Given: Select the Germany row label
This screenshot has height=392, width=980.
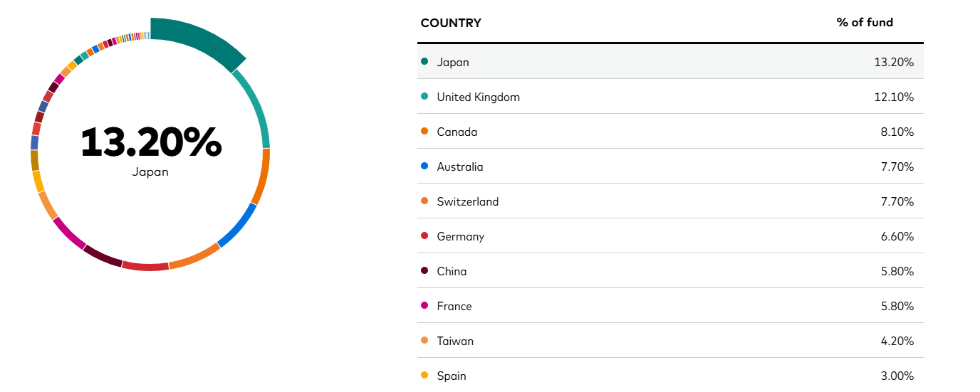Looking at the screenshot, I should click(x=460, y=236).
